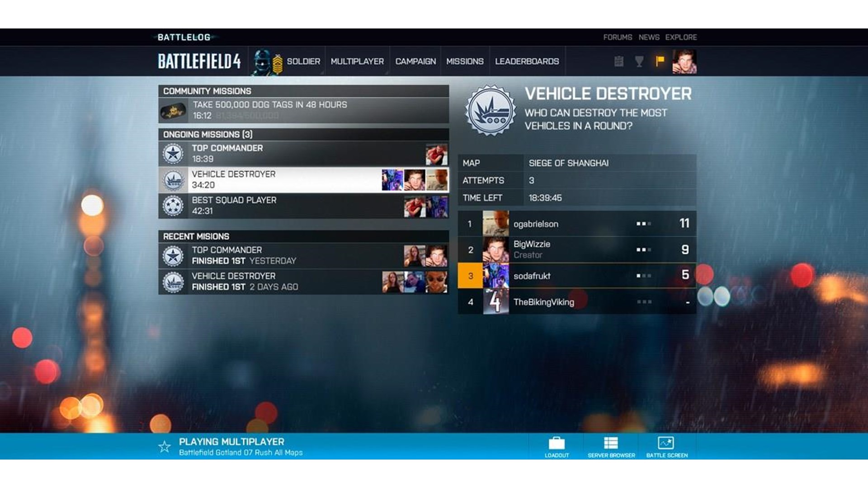This screenshot has width=868, height=488.
Task: Click the ongoing Top Commander star badge
Action: tap(173, 154)
